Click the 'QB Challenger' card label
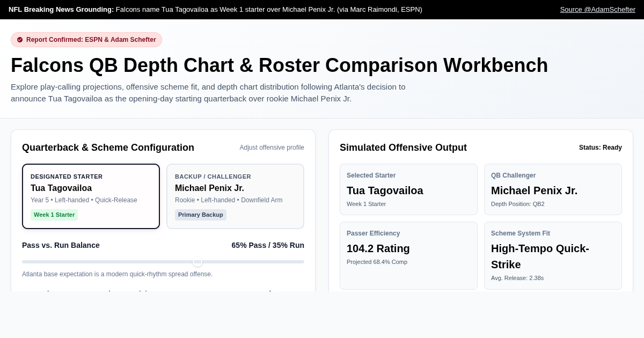The image size is (644, 338). (513, 175)
